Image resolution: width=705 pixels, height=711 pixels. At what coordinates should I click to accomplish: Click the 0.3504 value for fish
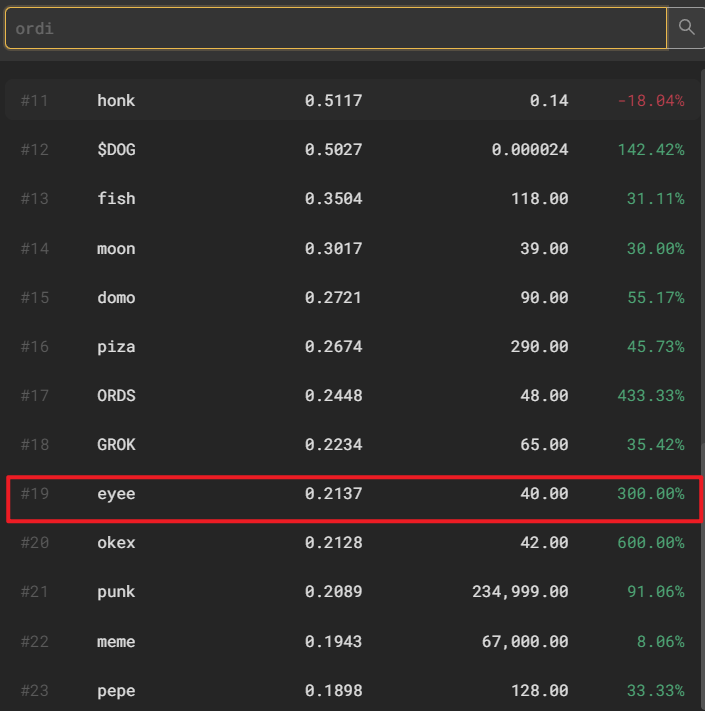click(x=333, y=199)
